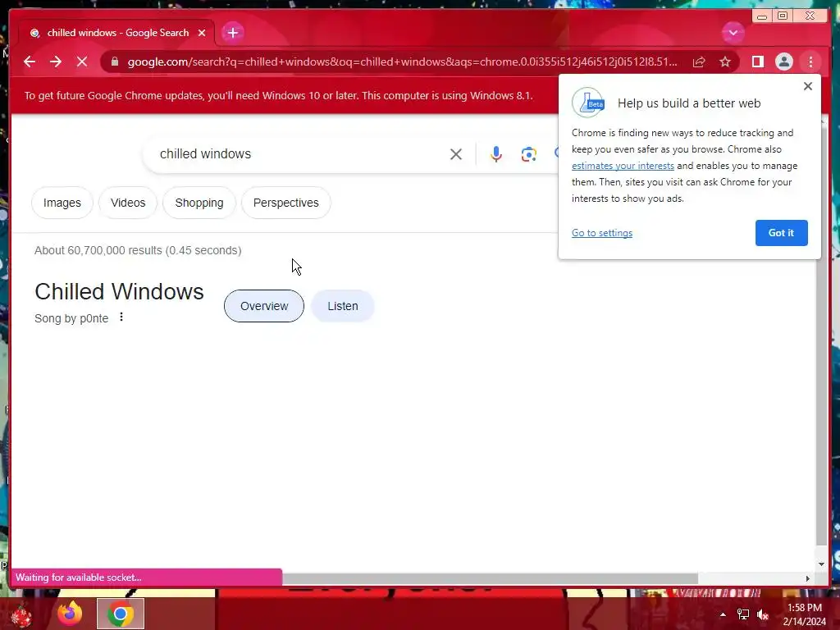
Task: Switch to Chrome in the taskbar
Action: [x=121, y=614]
